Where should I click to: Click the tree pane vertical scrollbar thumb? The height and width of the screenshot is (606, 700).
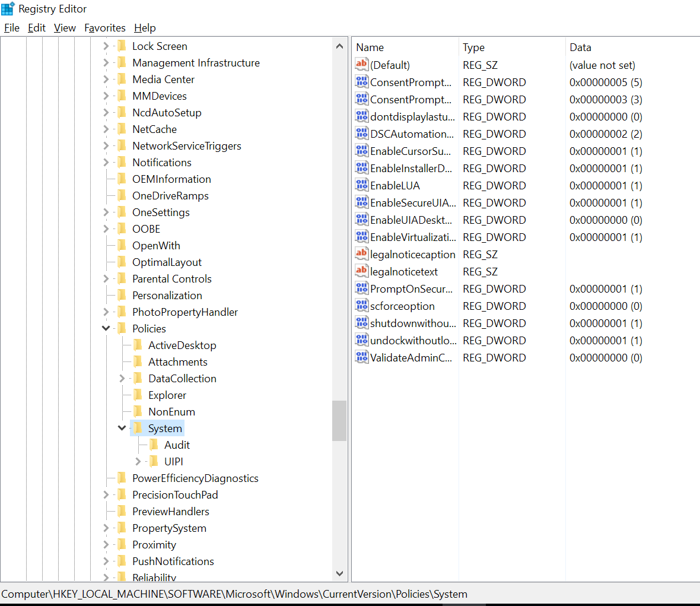[339, 421]
